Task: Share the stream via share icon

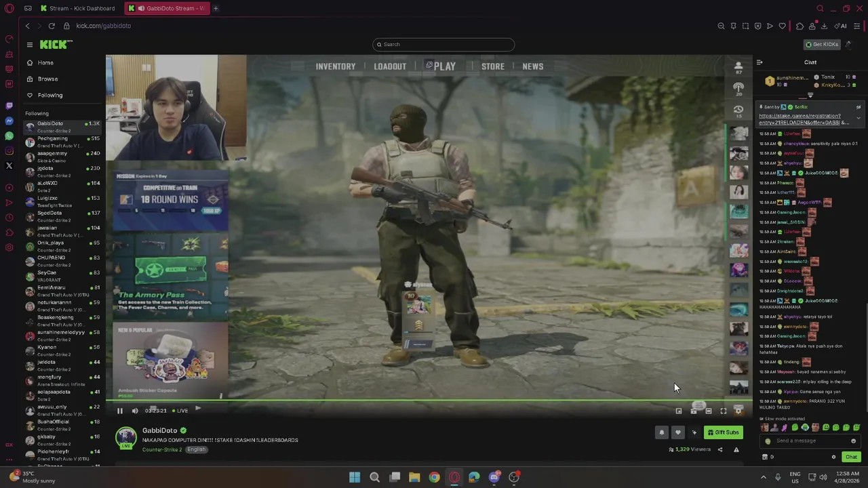Action: tap(720, 449)
